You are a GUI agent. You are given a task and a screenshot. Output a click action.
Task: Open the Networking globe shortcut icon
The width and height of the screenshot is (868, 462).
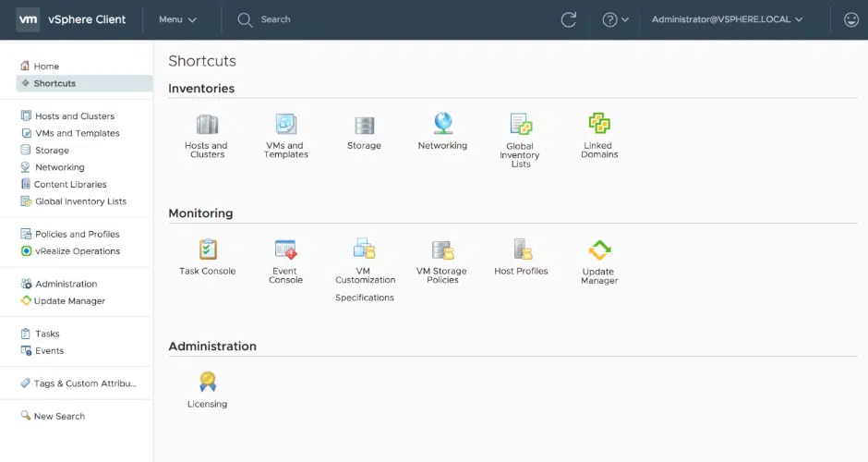pyautogui.click(x=442, y=124)
